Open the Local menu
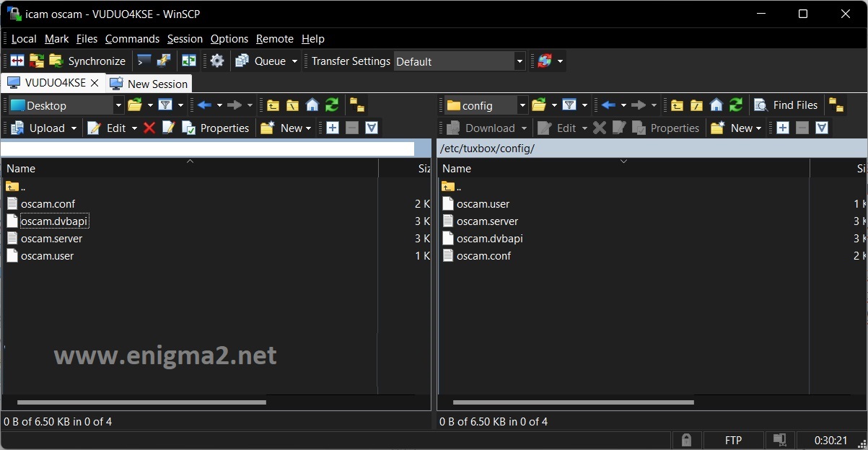The height and width of the screenshot is (450, 868). click(24, 39)
